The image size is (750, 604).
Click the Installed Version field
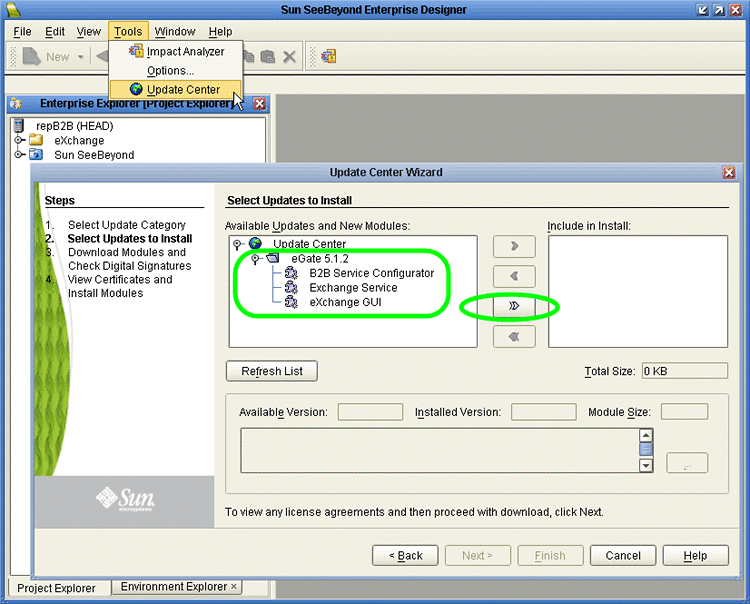[x=543, y=412]
